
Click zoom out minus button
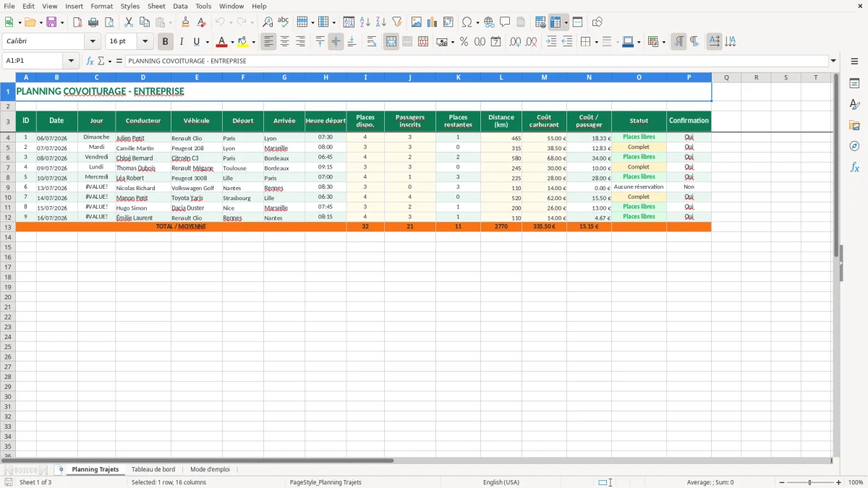tap(781, 482)
